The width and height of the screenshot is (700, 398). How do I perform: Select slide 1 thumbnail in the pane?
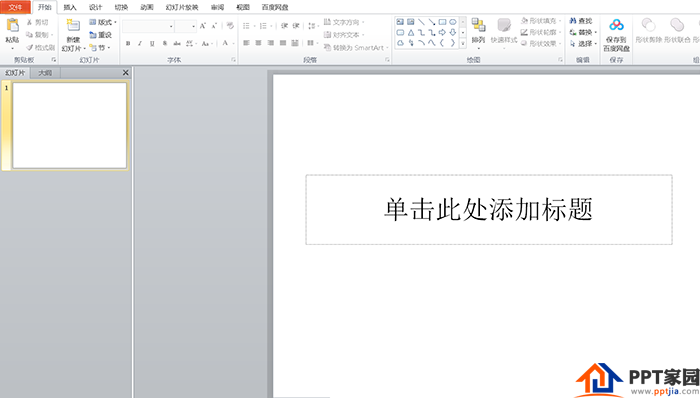point(70,125)
